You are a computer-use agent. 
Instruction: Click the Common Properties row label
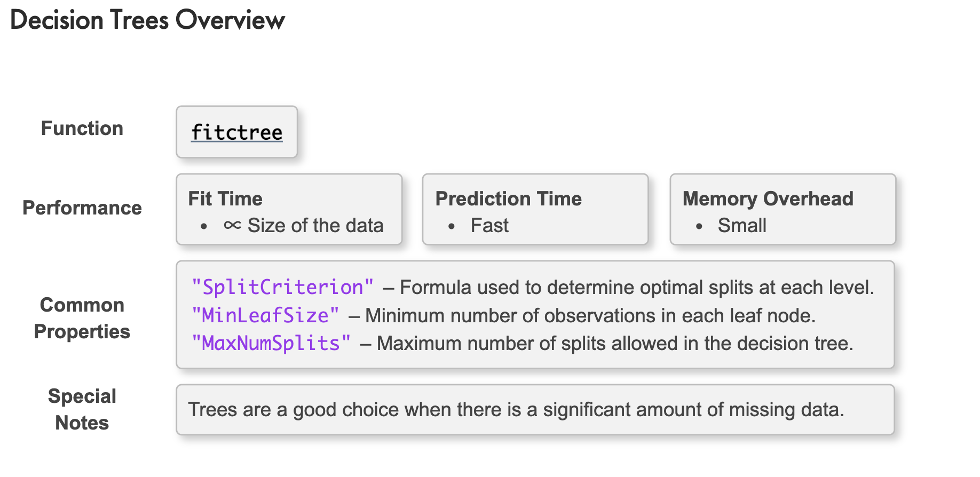(82, 318)
